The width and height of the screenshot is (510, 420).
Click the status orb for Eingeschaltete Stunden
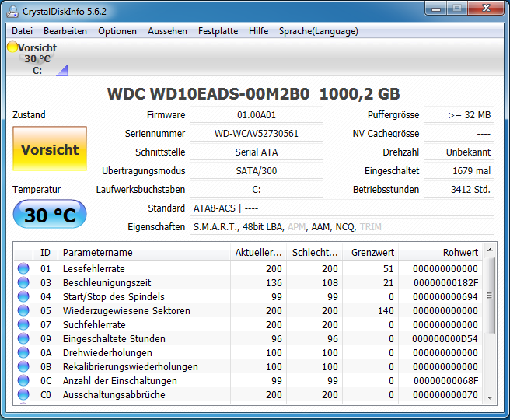click(x=23, y=338)
